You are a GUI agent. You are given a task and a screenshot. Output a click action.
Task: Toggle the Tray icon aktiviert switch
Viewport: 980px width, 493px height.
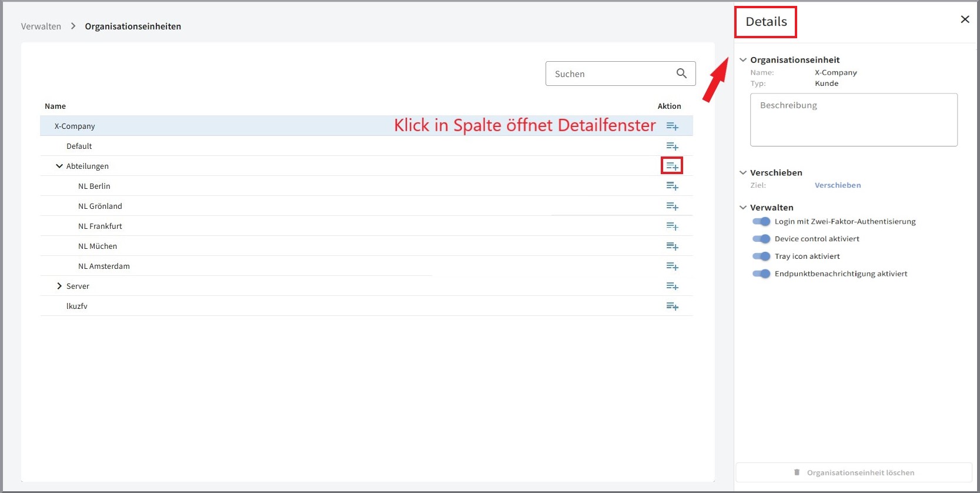(761, 257)
